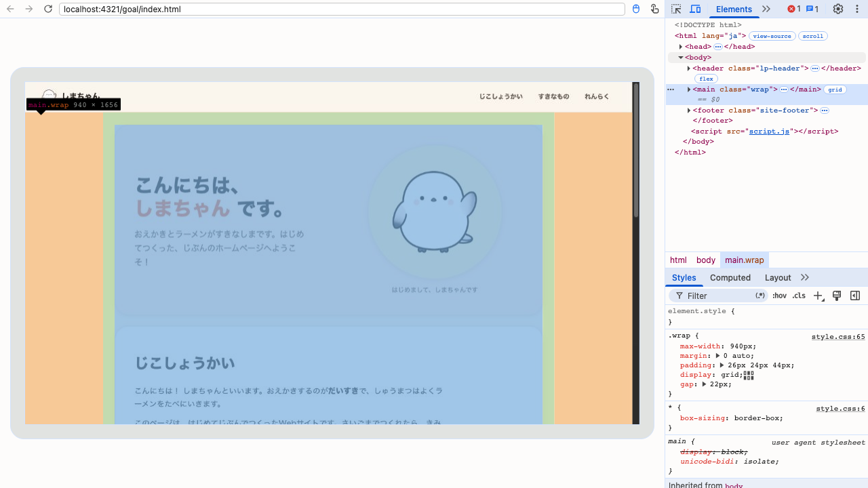Click the page preview vertical scrollbar thumb
Screen dimensions: 868x488
pos(636,150)
